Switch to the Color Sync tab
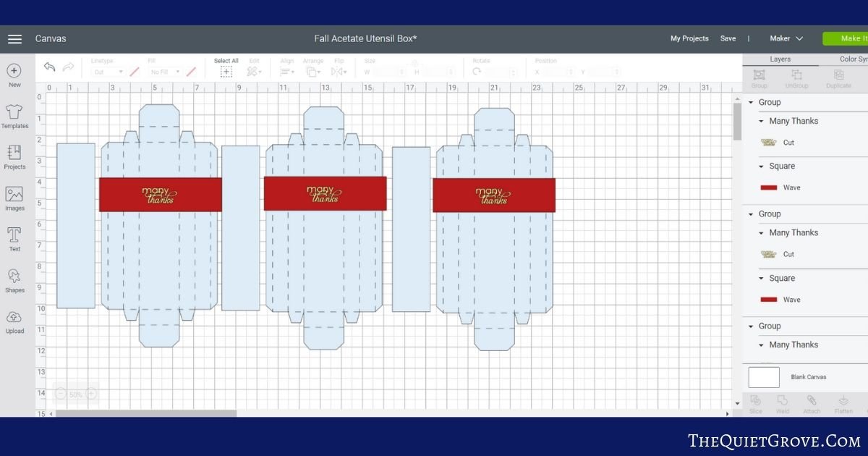This screenshot has width=868, height=456. (854, 59)
